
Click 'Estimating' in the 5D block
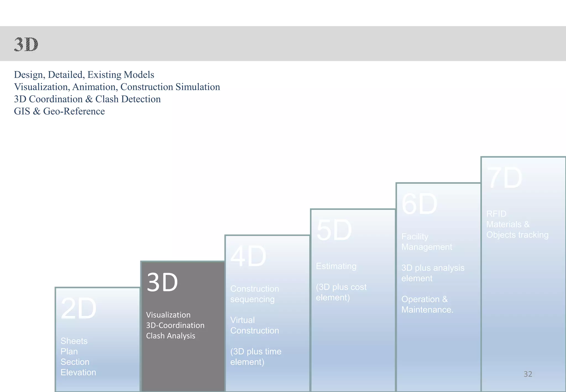[x=336, y=266]
